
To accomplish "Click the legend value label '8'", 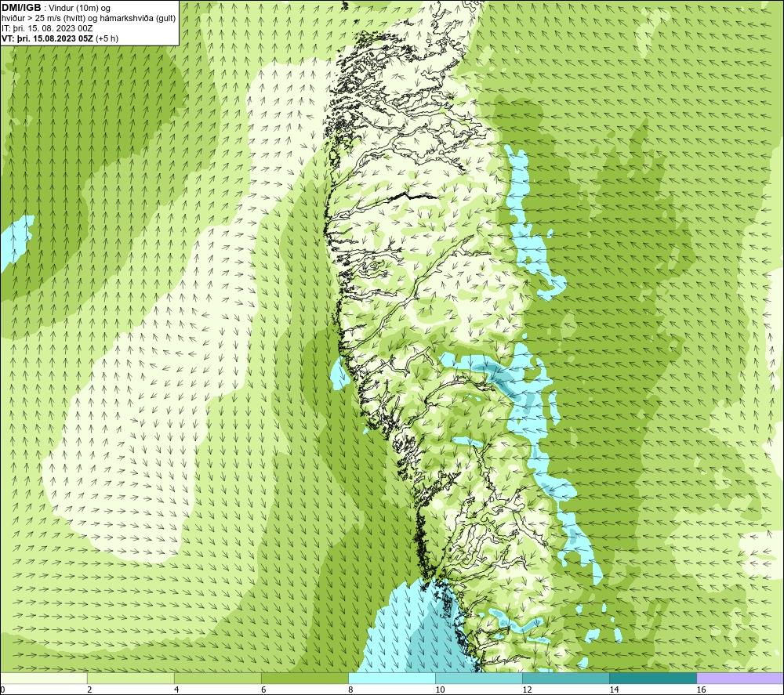I will coord(351,690).
